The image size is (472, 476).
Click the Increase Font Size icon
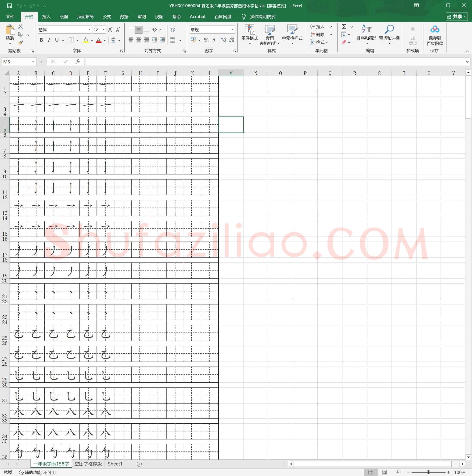[110, 29]
